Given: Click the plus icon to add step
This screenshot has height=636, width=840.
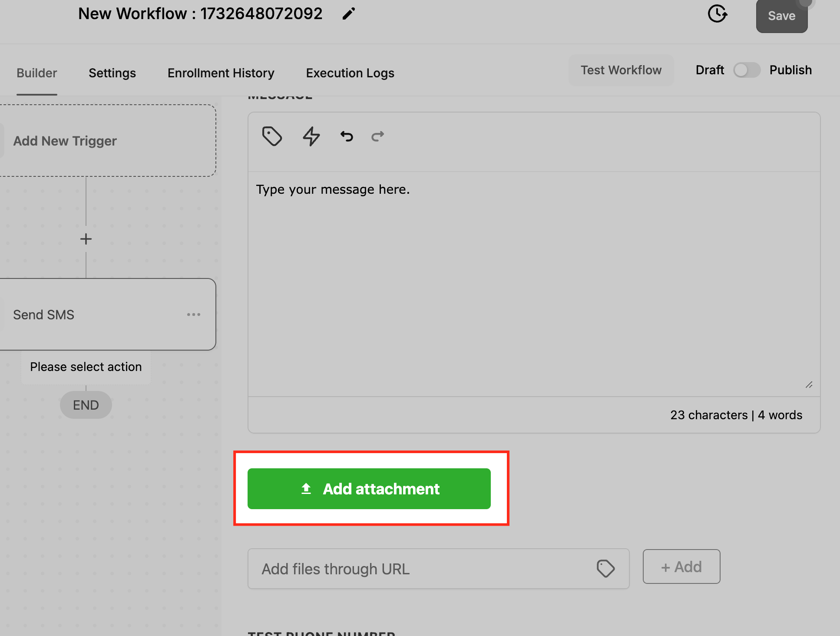Looking at the screenshot, I should click(x=86, y=239).
